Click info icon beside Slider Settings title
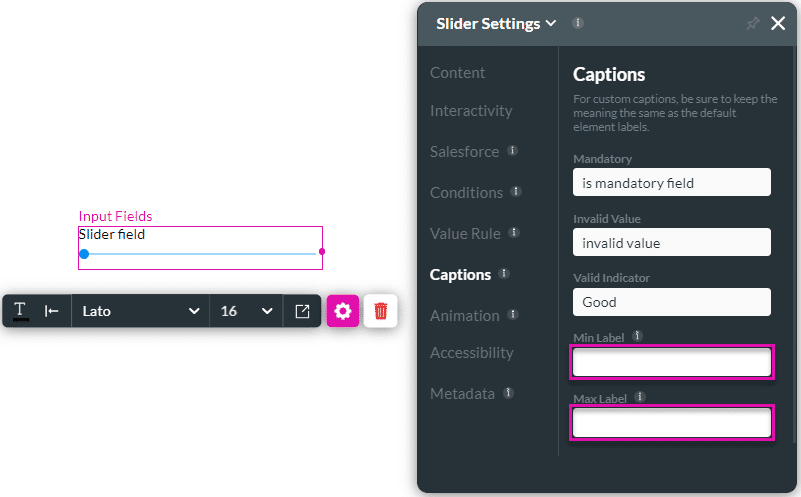 click(578, 23)
